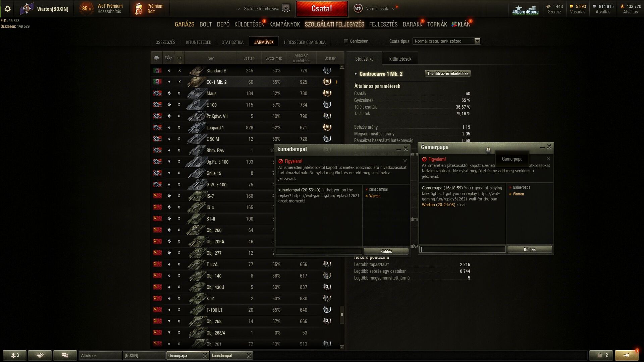
Task: Click the Gamerpapa chat message input field
Action: pyautogui.click(x=463, y=249)
